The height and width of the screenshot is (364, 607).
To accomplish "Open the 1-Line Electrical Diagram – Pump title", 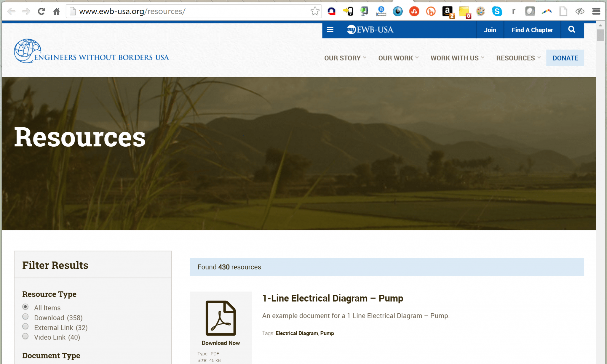I will 333,298.
